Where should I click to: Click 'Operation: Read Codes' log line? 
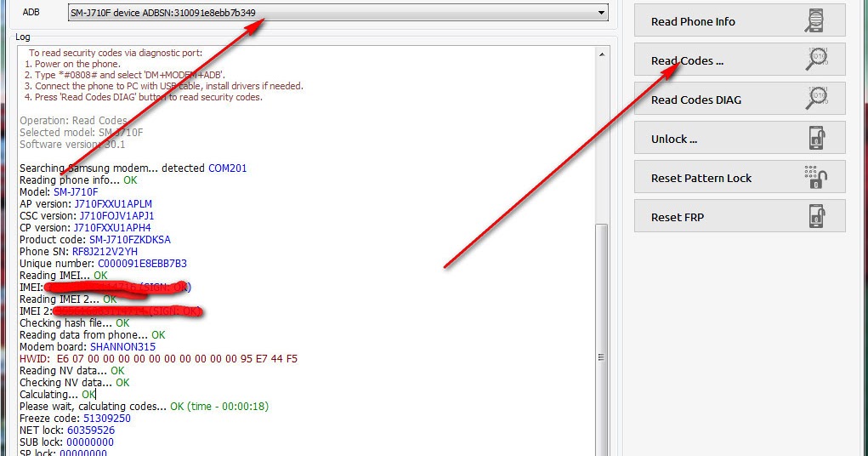point(73,120)
